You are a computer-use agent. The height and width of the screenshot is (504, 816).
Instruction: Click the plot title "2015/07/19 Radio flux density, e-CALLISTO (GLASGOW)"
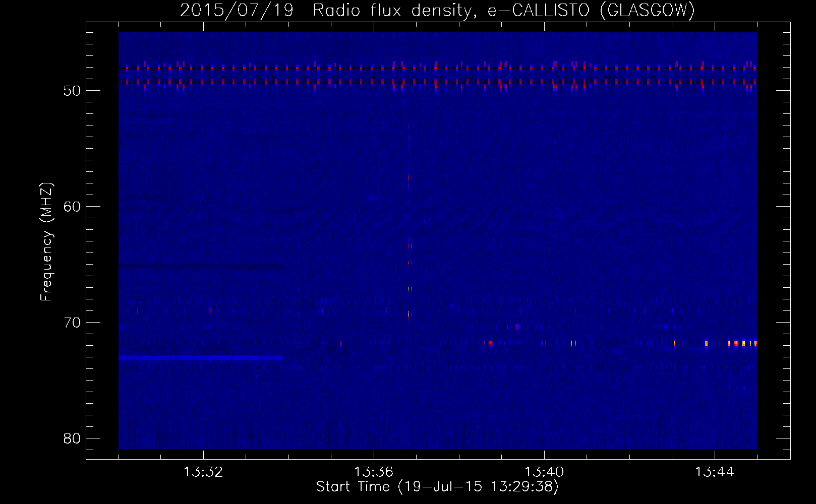tap(437, 10)
